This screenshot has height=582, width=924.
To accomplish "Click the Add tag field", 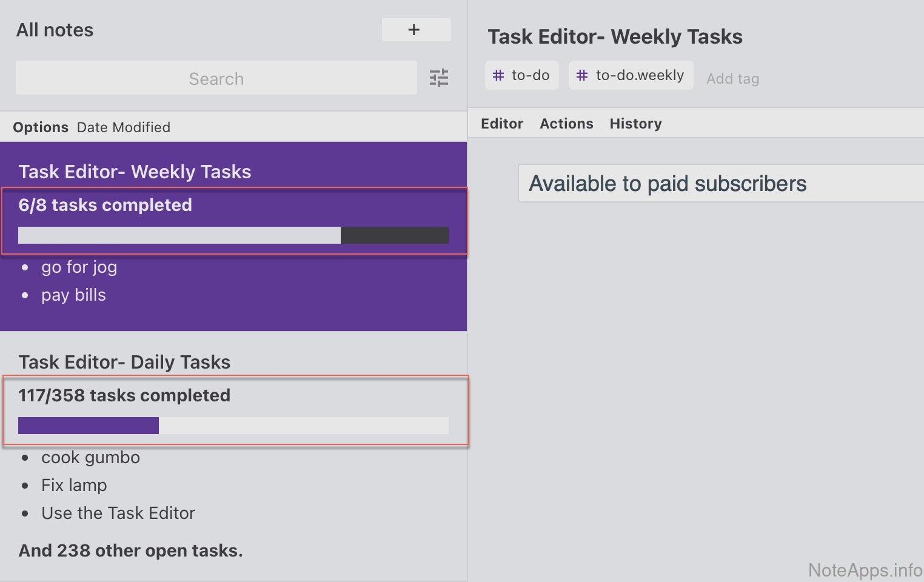I will (732, 79).
